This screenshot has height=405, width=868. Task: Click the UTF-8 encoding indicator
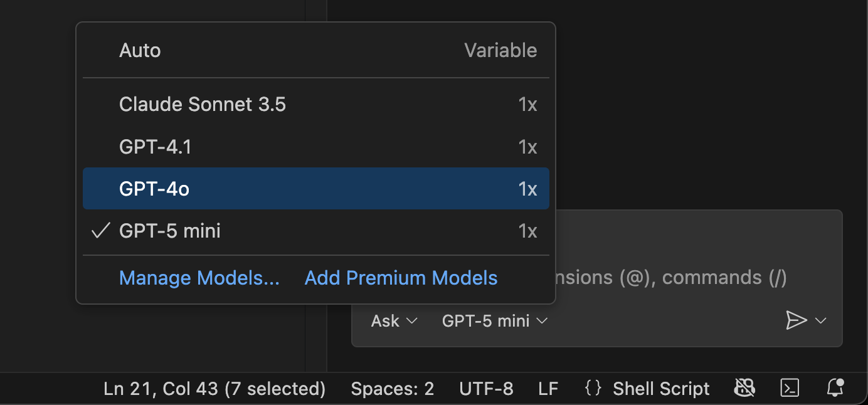[486, 389]
